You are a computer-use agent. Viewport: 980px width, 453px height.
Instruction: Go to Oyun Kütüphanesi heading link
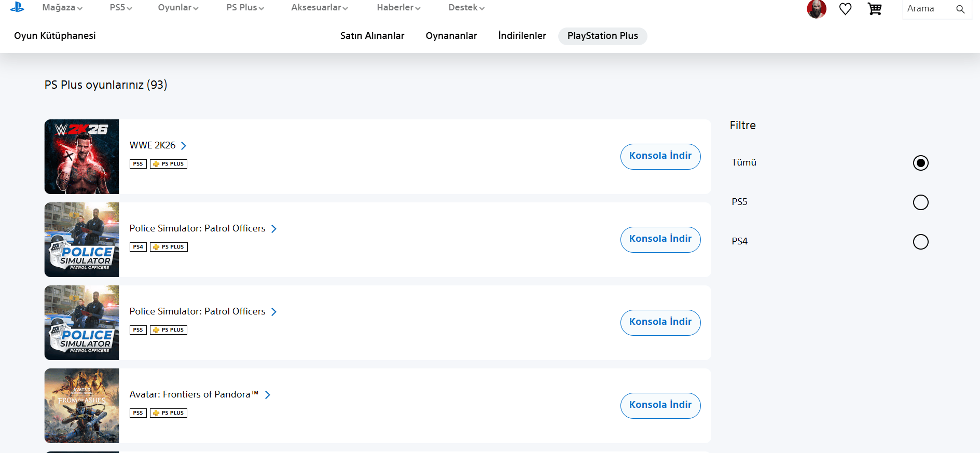pyautogui.click(x=55, y=36)
